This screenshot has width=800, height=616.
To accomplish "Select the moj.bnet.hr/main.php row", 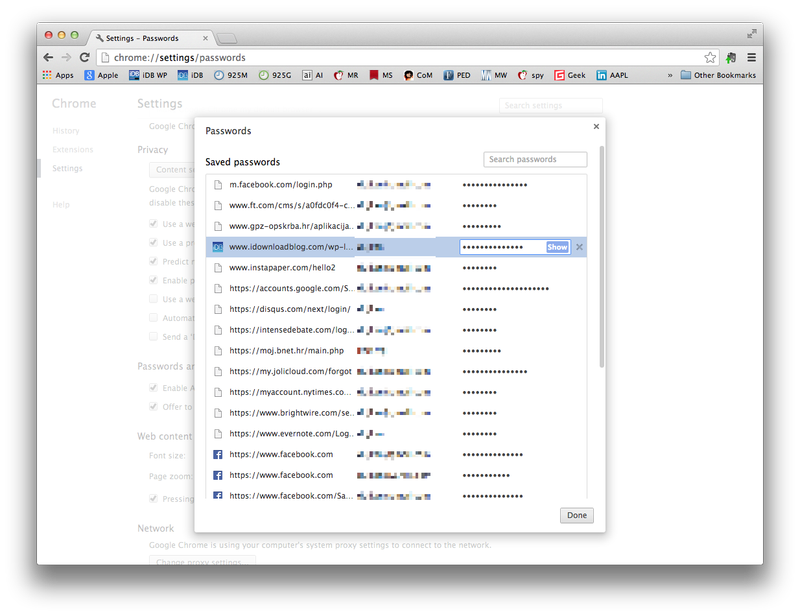I will coord(396,351).
